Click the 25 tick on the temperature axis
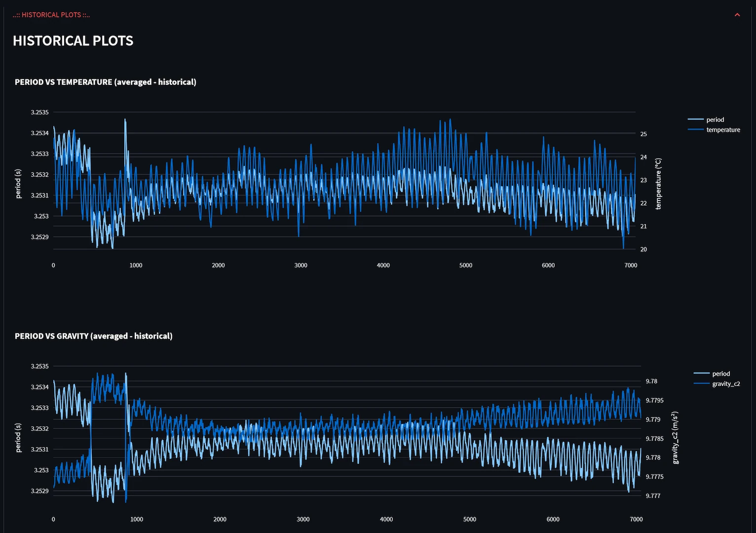The image size is (756, 533). [643, 134]
